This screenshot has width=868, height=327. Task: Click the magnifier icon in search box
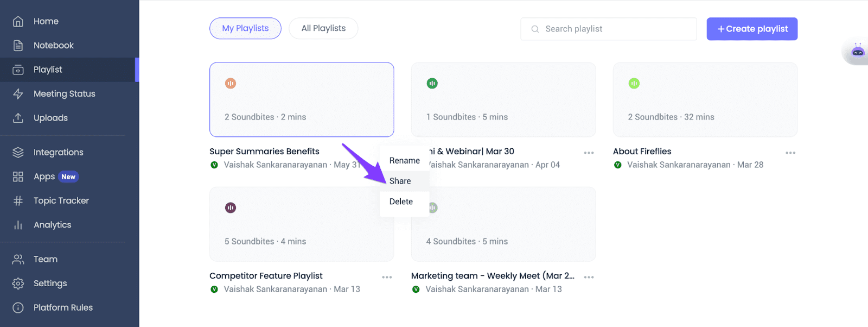(x=535, y=29)
